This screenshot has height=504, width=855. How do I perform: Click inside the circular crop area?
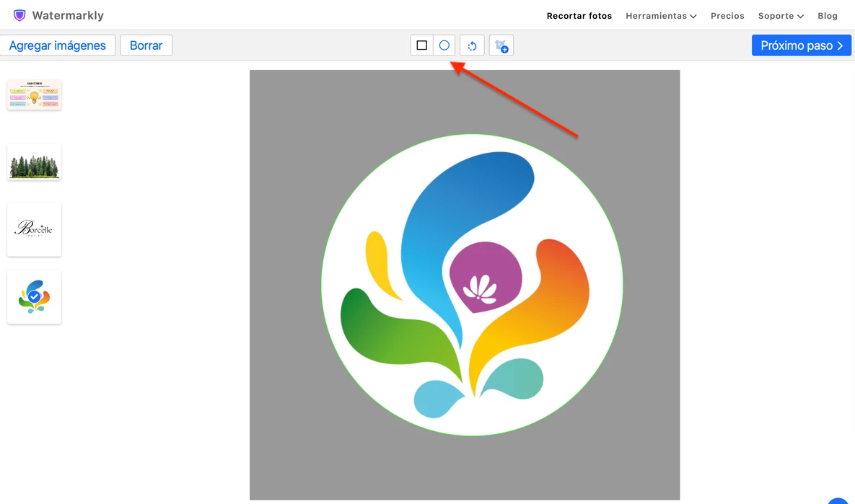(472, 285)
